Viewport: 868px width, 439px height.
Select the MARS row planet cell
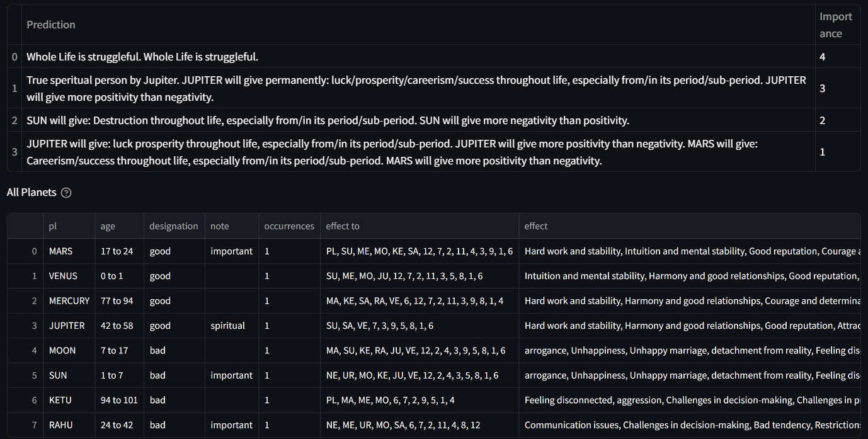pyautogui.click(x=70, y=251)
